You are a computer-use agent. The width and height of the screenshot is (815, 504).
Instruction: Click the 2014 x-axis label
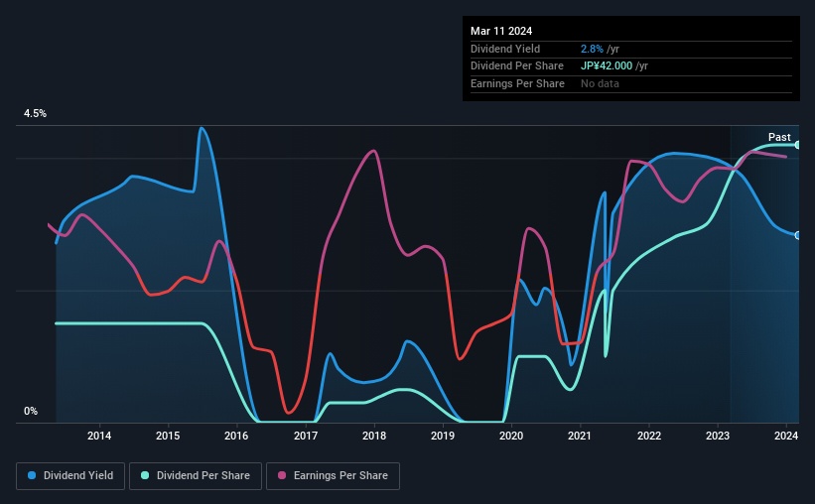(x=99, y=436)
